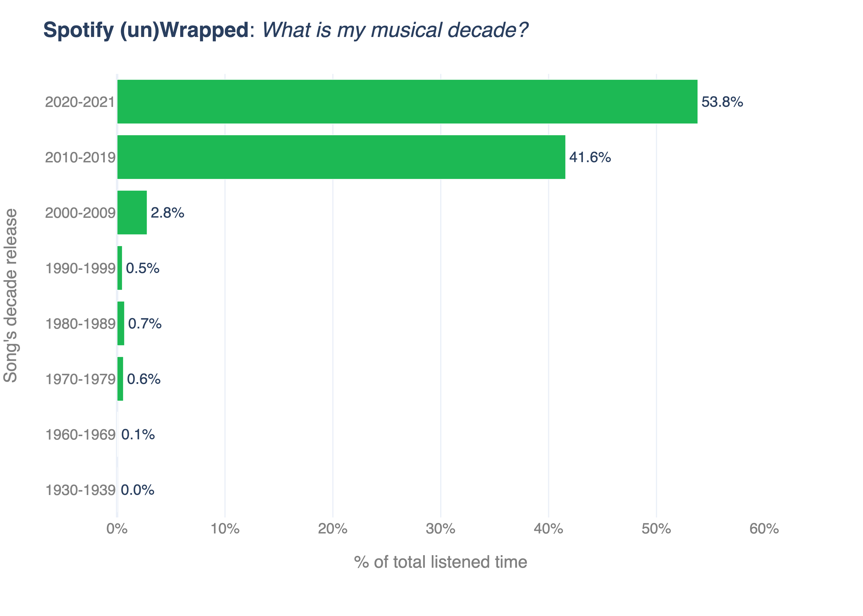863x616 pixels.
Task: Click the 0.0% value label
Action: pos(137,490)
